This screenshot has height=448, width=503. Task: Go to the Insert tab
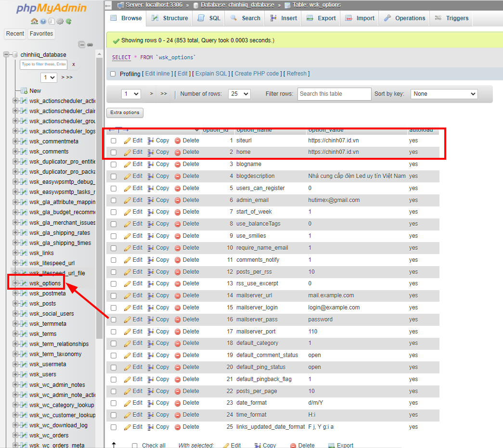tap(284, 18)
